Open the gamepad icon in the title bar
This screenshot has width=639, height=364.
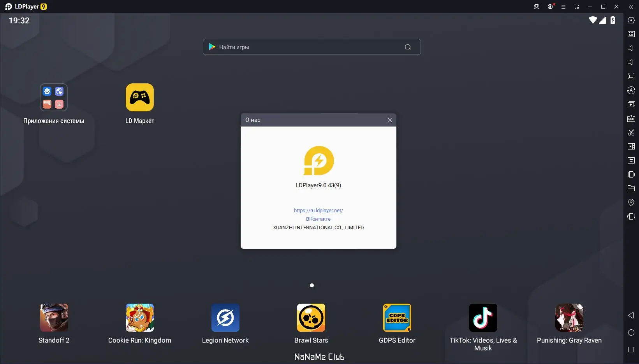click(537, 7)
